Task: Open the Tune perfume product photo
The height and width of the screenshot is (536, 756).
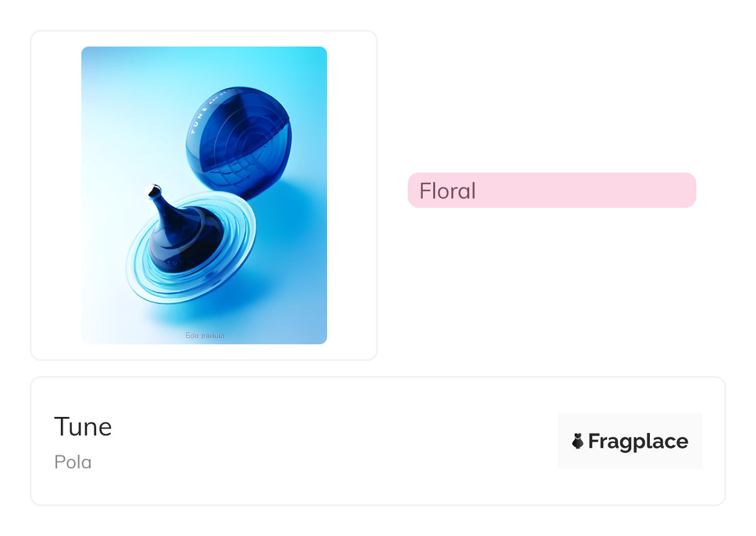Action: (204, 195)
